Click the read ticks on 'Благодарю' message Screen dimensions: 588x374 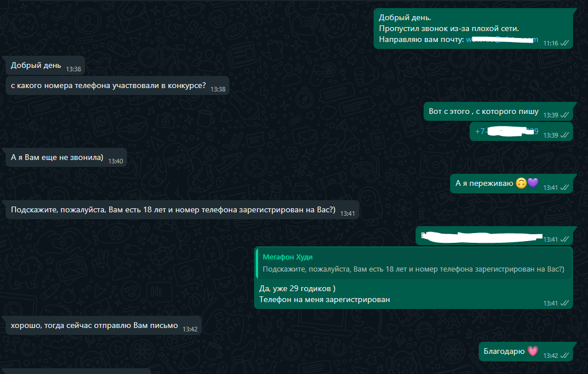click(x=564, y=355)
